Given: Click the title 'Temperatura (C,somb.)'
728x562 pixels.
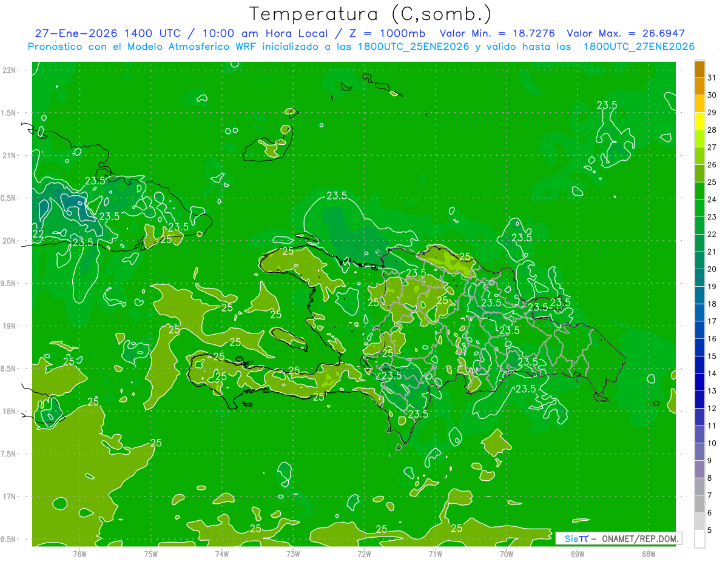Looking at the screenshot, I should [371, 15].
